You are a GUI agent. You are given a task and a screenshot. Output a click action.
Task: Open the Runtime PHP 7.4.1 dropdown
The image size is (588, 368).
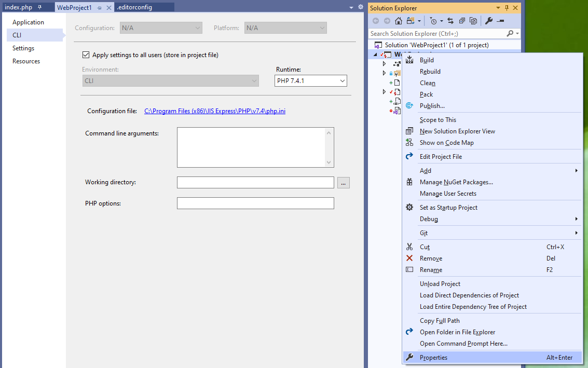tap(310, 81)
